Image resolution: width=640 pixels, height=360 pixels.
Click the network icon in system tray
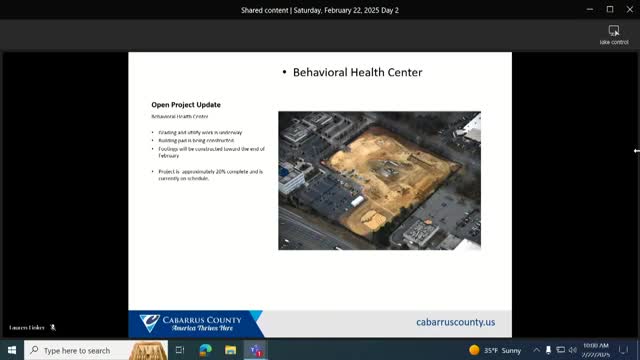tap(561, 350)
